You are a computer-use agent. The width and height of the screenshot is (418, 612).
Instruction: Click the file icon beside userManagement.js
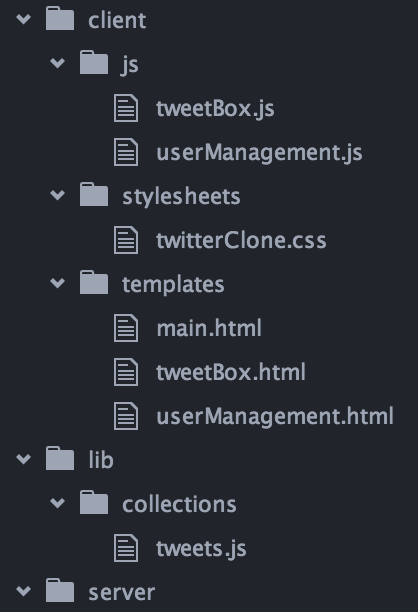tap(126, 152)
